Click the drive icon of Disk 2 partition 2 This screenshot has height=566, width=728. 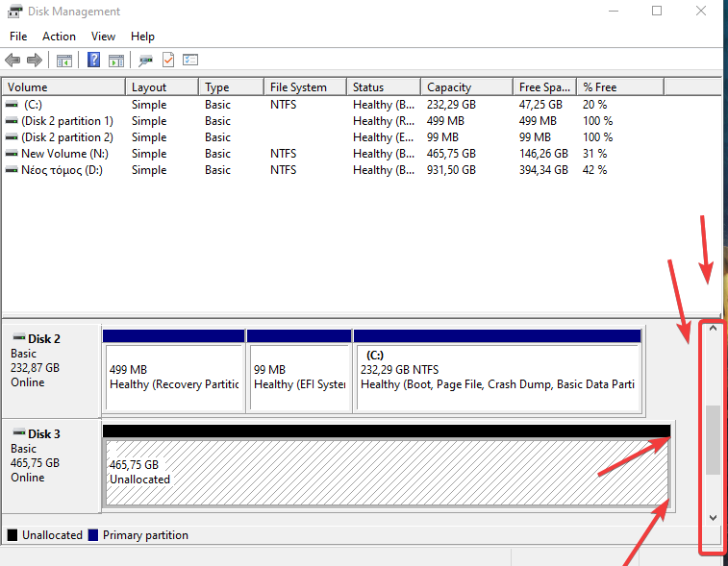click(x=12, y=137)
